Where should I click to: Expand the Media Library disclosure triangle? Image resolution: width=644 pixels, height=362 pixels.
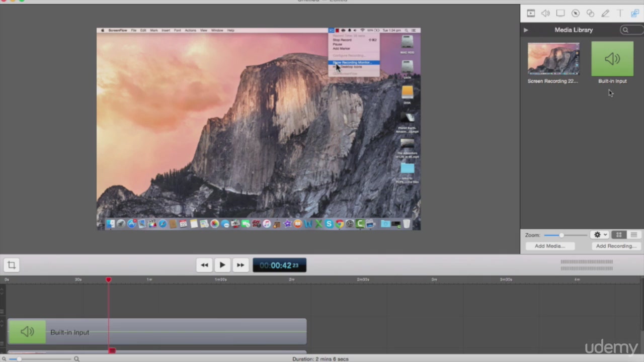[526, 30]
